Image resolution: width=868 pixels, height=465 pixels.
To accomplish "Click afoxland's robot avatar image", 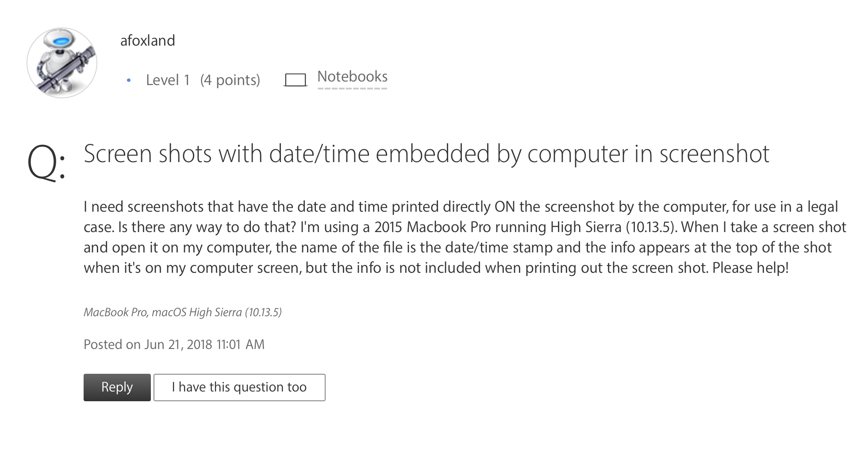I will [62, 63].
